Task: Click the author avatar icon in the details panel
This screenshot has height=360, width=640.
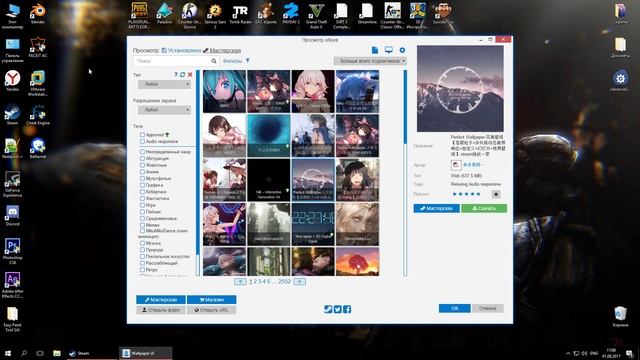Action: (456, 165)
